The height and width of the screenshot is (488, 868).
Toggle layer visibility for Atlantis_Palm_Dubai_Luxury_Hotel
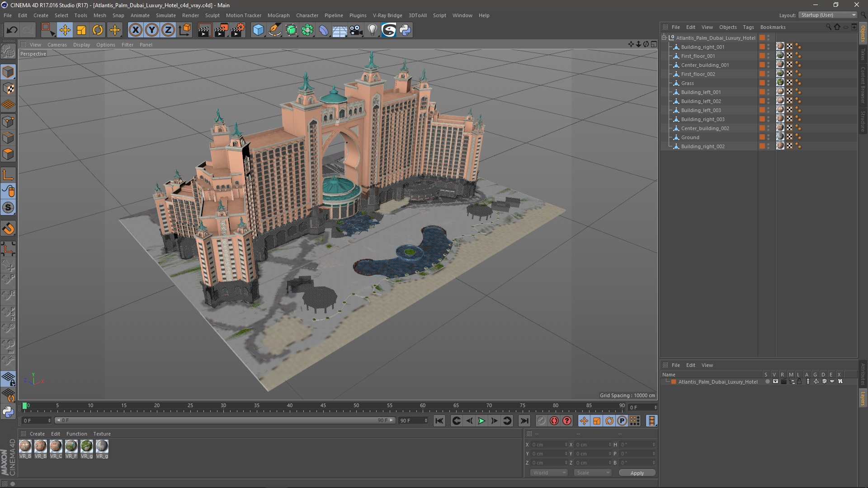[775, 382]
